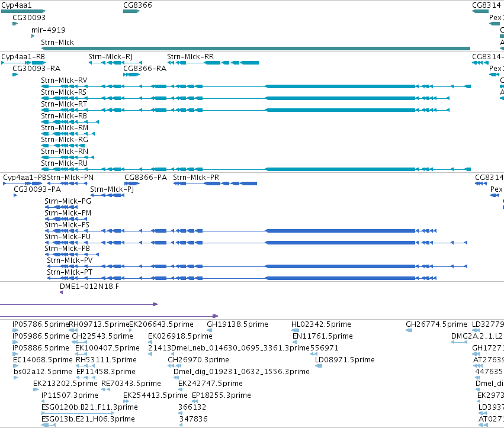Click protein label Strn-Mlck-PM
The width and height of the screenshot is (504, 428).
[68, 213]
